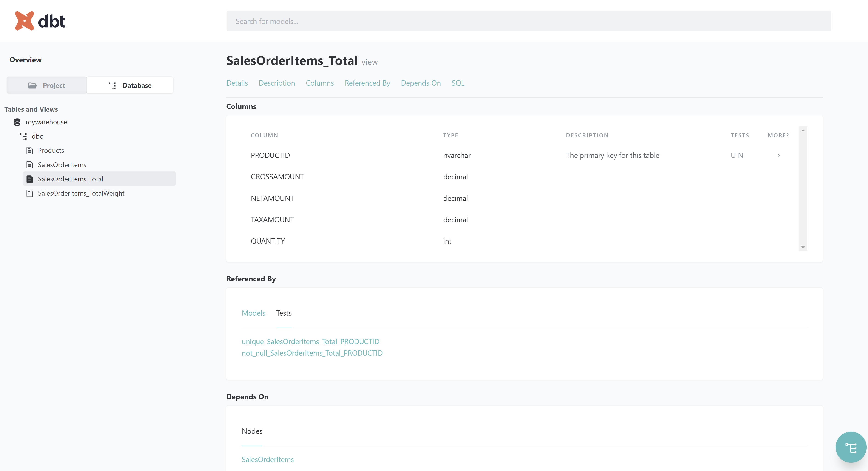Open the SQL section of SalesOrderItems_Total
Screen dimensions: 868x471
click(458, 83)
